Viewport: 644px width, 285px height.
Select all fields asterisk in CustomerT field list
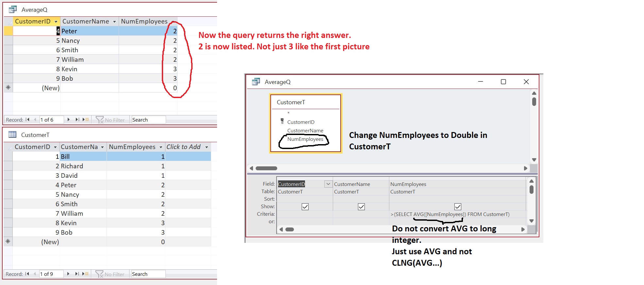(x=288, y=113)
